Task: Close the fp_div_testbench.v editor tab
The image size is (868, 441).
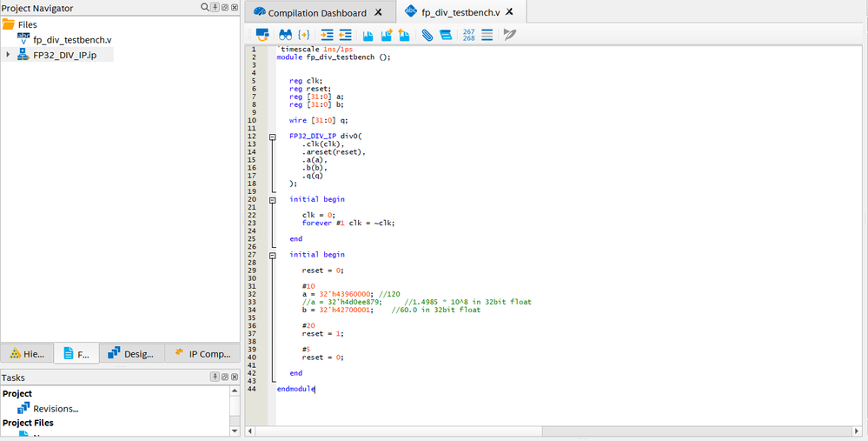Action: click(x=510, y=13)
